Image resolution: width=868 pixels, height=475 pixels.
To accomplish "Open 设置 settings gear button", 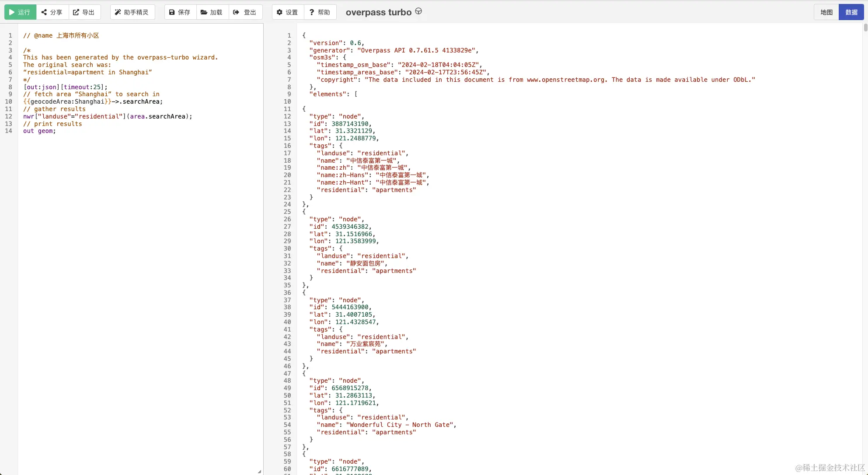I will click(x=287, y=12).
